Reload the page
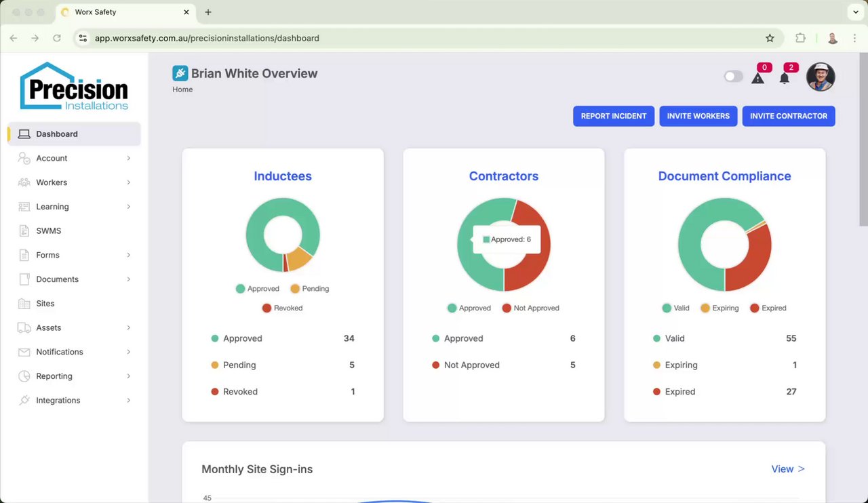868x503 pixels. coord(57,39)
